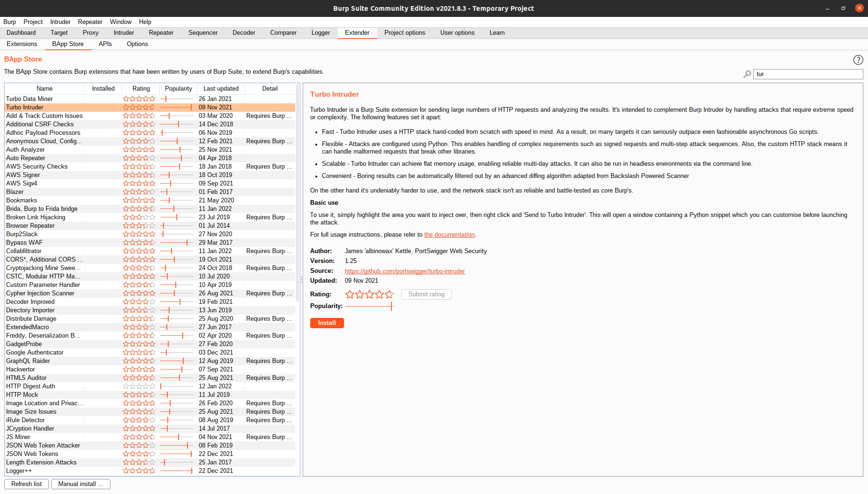Select the Collabfiltrator extension row

[150, 251]
